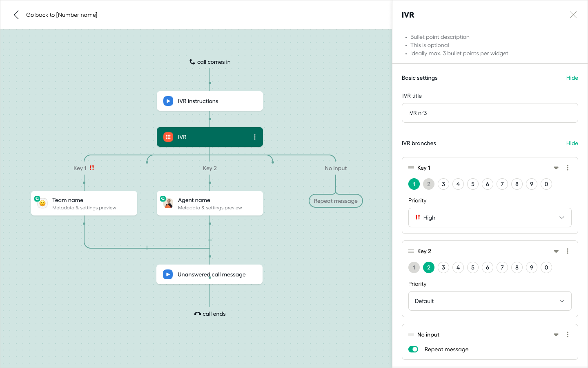Open the IVR node three-dot menu
The height and width of the screenshot is (368, 588).
(255, 137)
